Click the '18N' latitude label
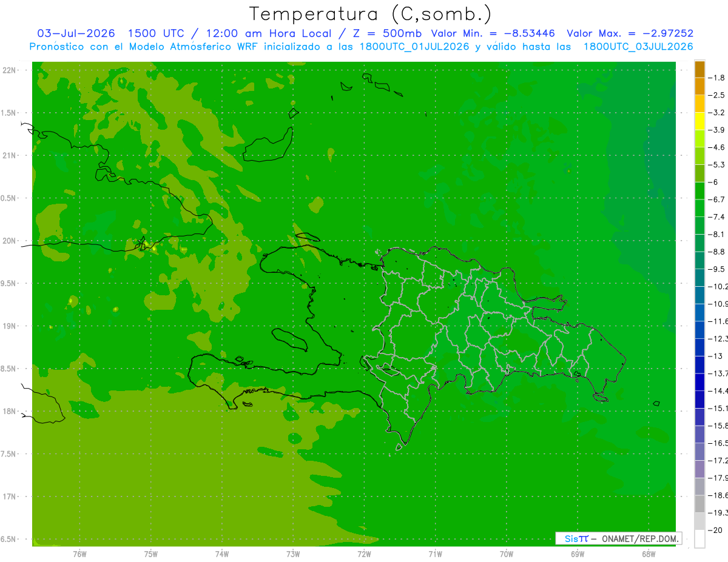 pos(8,411)
